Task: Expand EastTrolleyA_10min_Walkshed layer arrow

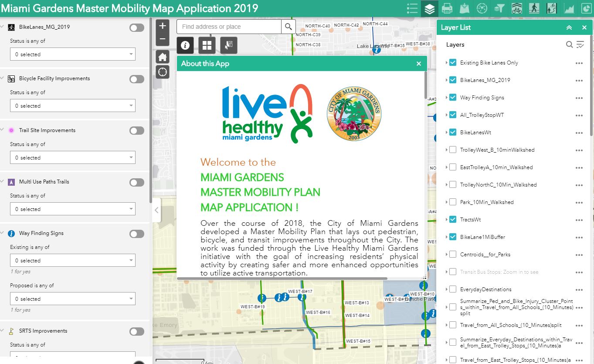Action: click(x=447, y=167)
